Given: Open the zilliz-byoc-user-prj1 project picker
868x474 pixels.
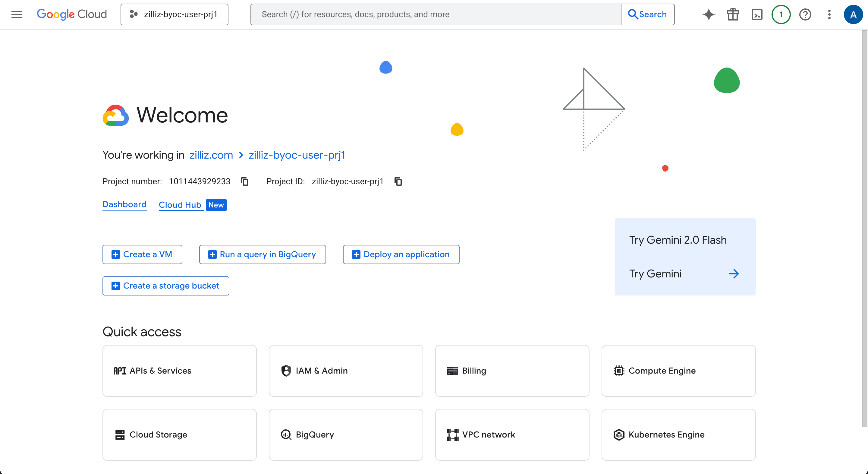Looking at the screenshot, I should [x=174, y=14].
